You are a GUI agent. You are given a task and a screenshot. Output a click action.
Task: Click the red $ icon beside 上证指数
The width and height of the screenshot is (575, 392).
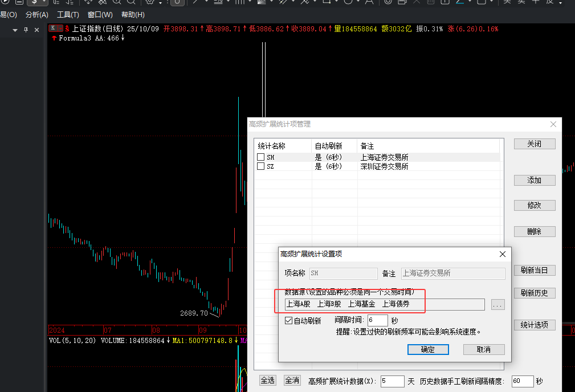click(x=67, y=28)
